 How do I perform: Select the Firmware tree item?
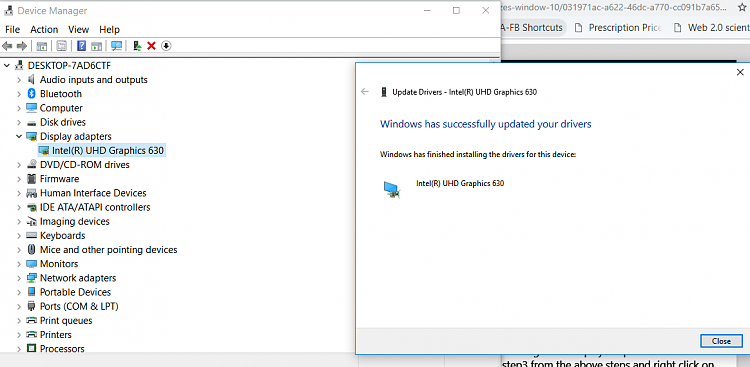click(x=59, y=179)
